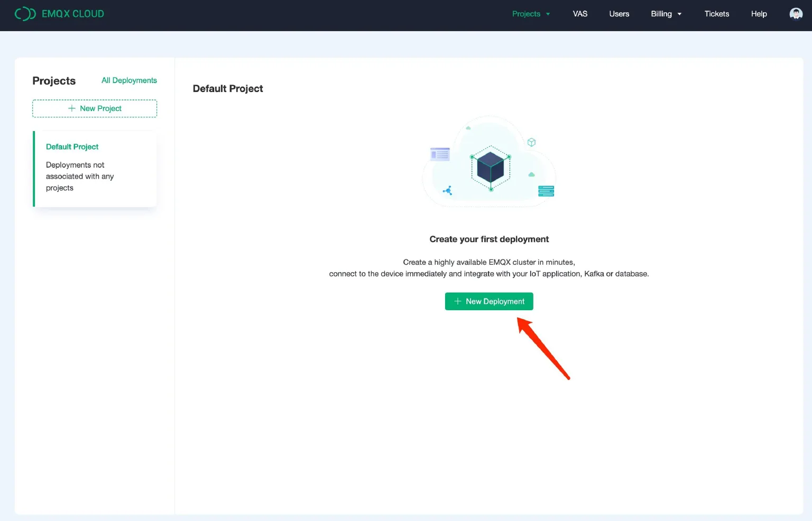Click the cloud deployment illustration

coord(488,161)
